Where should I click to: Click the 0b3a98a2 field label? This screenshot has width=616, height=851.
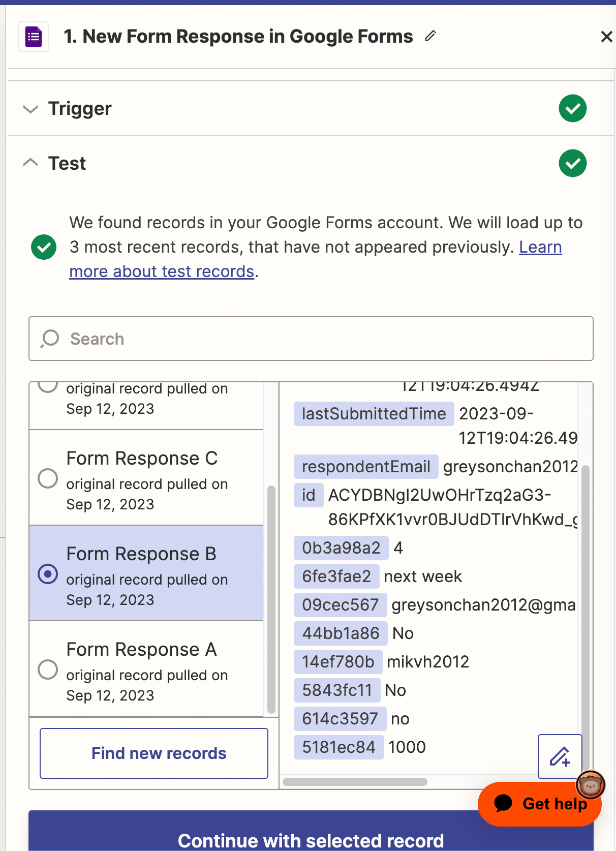(341, 548)
